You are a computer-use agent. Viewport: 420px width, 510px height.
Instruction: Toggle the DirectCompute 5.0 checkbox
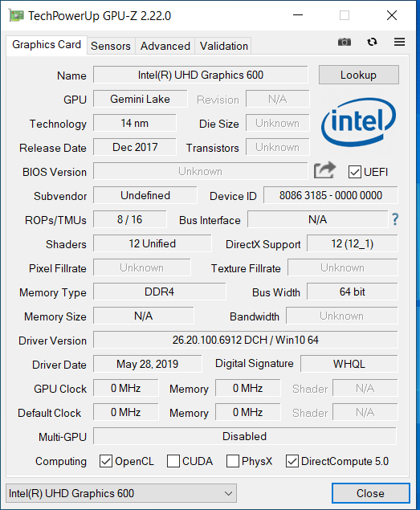[x=292, y=461]
